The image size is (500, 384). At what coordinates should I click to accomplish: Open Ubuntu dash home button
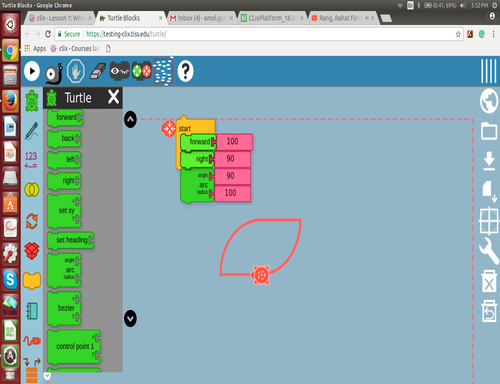point(10,24)
